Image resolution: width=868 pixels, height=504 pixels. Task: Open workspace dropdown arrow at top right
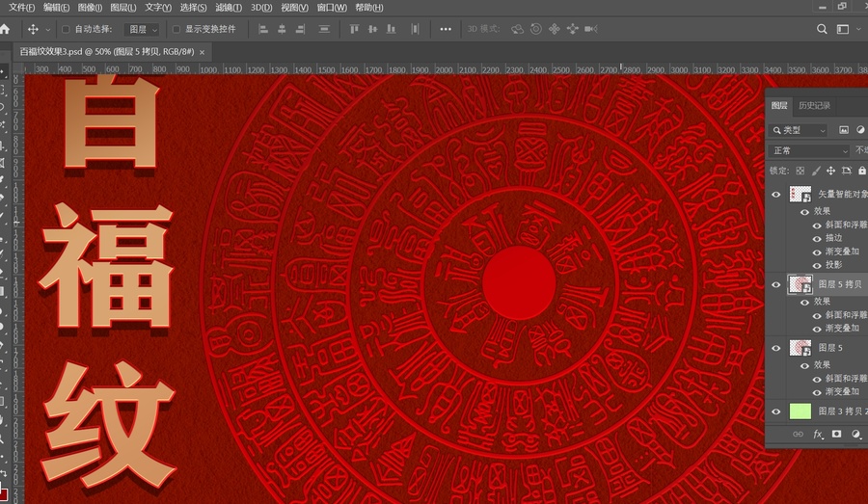858,29
